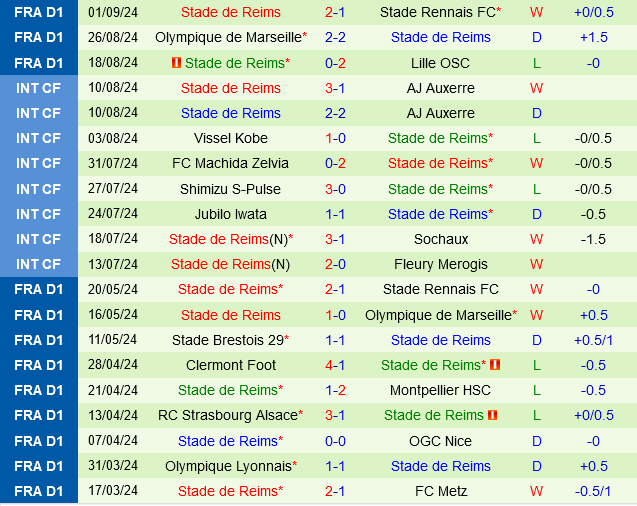Click the Fleury Merogis team name
The image size is (637, 506).
pyautogui.click(x=440, y=264)
